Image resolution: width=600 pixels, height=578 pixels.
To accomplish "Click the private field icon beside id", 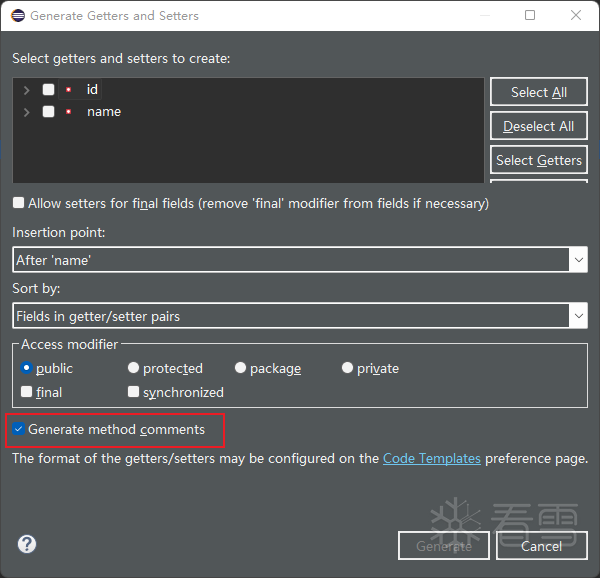I will tap(69, 90).
